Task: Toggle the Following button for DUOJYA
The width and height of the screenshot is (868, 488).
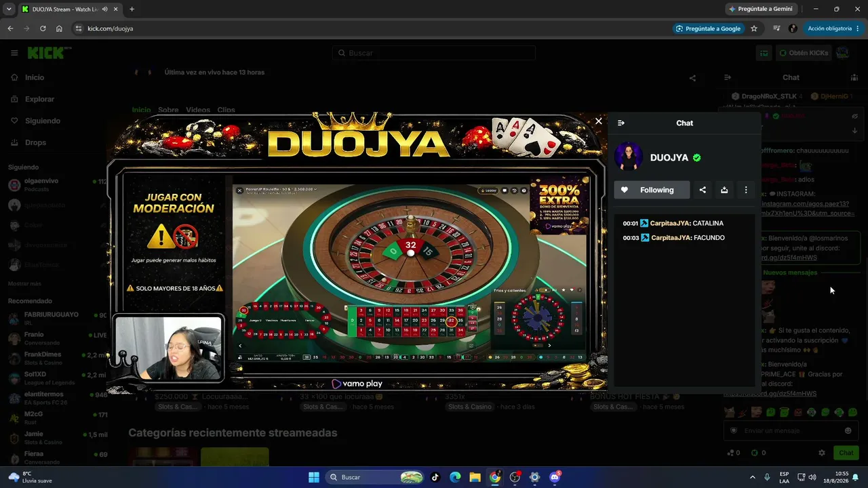Action: click(652, 190)
